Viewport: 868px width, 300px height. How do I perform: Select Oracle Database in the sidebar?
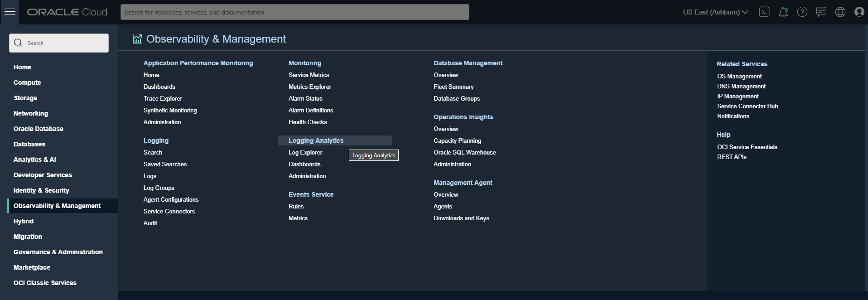click(39, 129)
